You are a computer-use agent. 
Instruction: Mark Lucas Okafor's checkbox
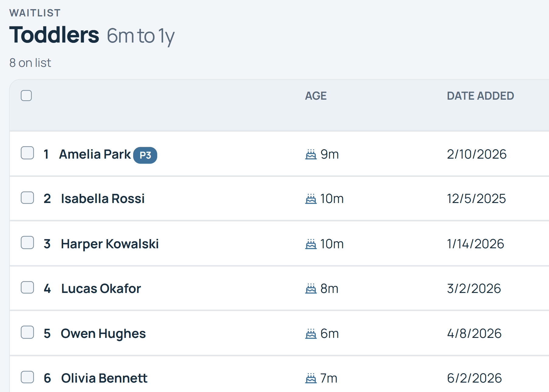(x=27, y=287)
